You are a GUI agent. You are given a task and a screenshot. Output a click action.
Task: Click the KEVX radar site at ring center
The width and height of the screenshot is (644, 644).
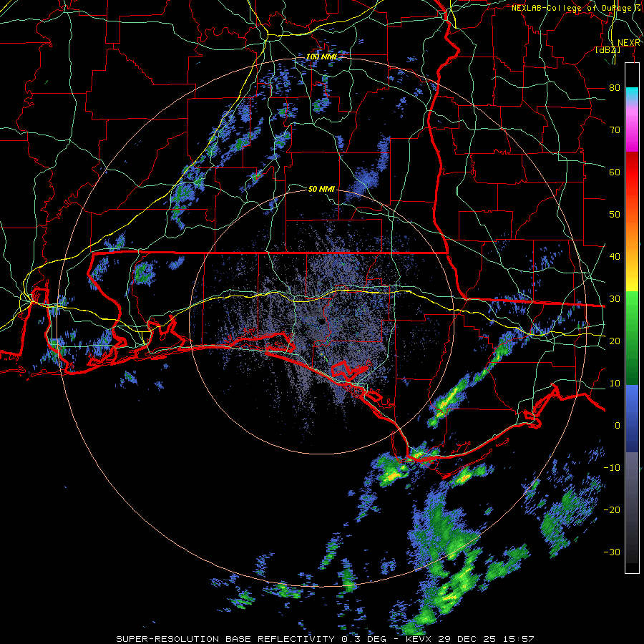(321, 323)
